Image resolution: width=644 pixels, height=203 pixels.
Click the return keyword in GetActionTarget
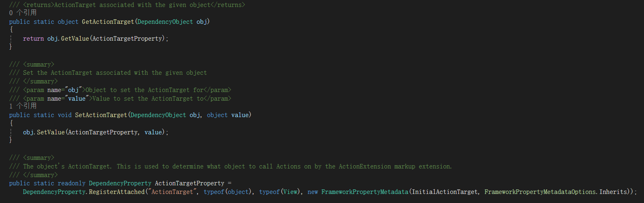tap(33, 39)
